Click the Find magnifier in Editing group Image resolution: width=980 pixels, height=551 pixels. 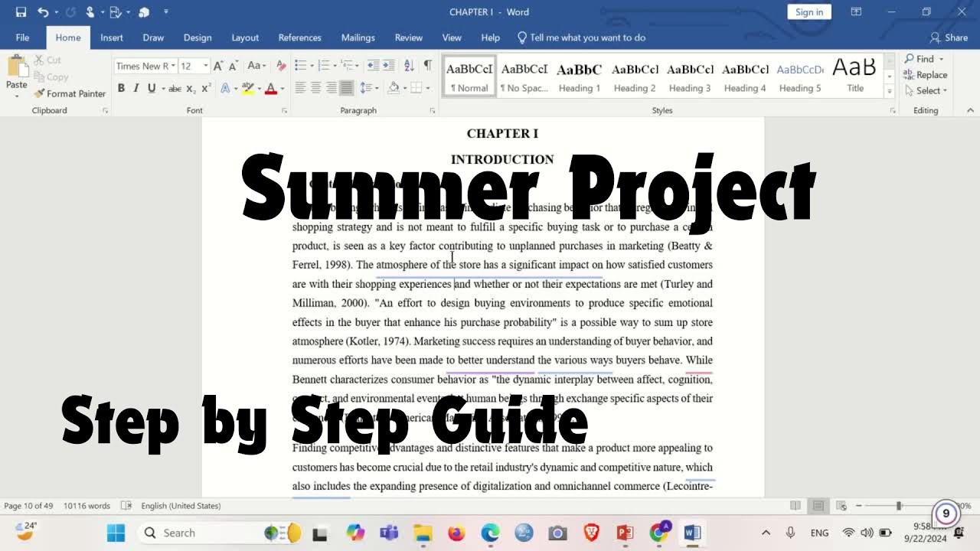[909, 59]
